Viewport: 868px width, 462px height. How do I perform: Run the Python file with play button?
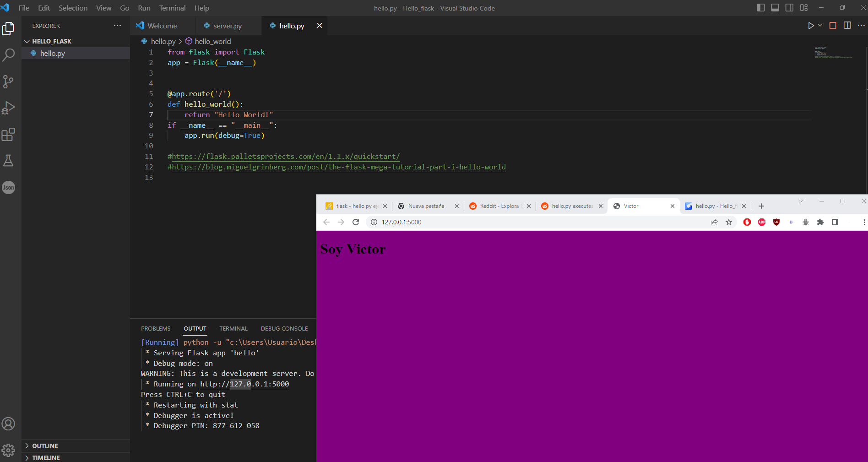[811, 26]
